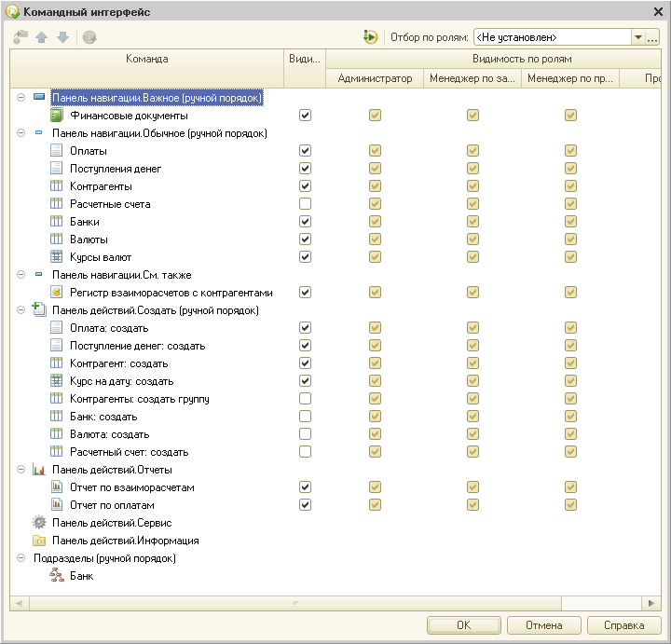Click the Контрагенты catalog icon
The height and width of the screenshot is (644, 671).
pos(56,186)
